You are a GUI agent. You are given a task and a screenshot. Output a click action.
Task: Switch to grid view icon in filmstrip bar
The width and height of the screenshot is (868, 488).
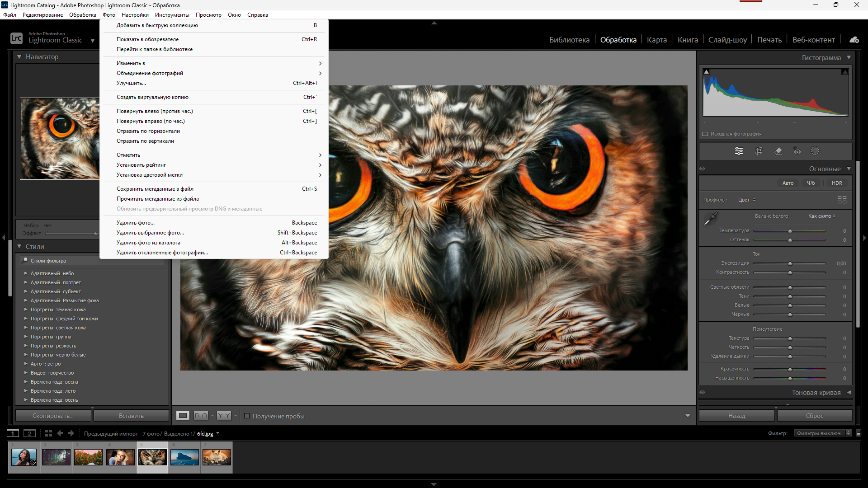(x=48, y=433)
